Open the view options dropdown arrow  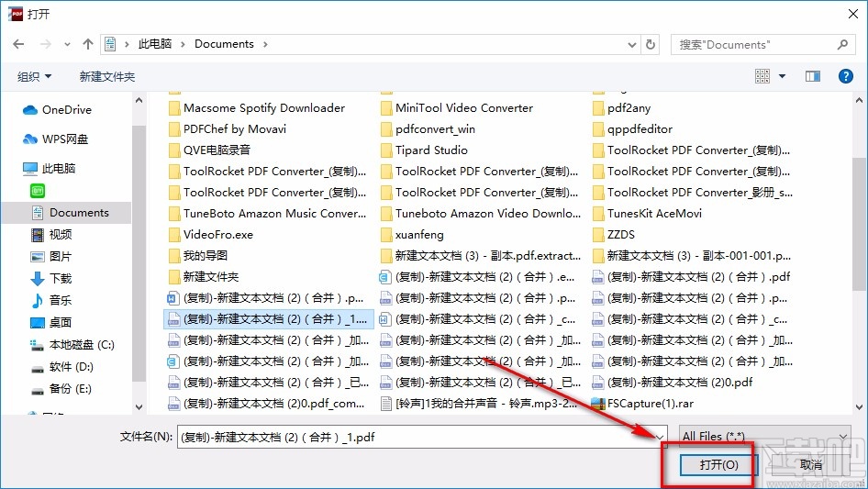(x=782, y=76)
